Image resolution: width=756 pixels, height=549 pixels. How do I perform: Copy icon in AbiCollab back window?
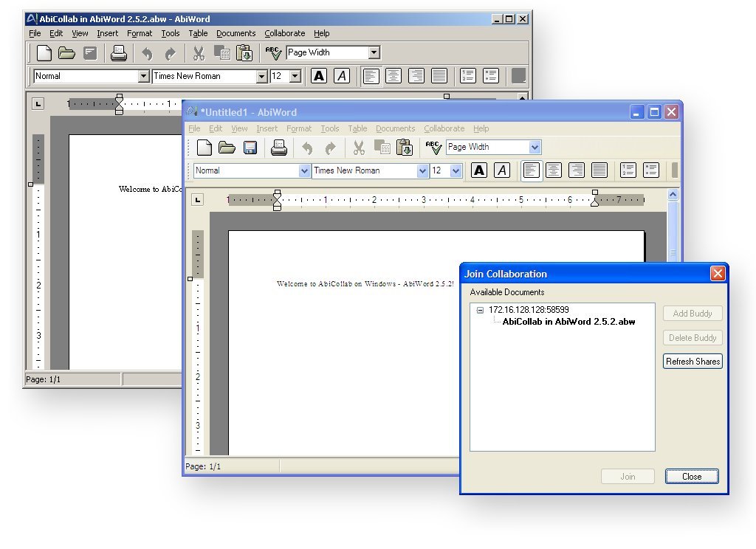pos(221,53)
